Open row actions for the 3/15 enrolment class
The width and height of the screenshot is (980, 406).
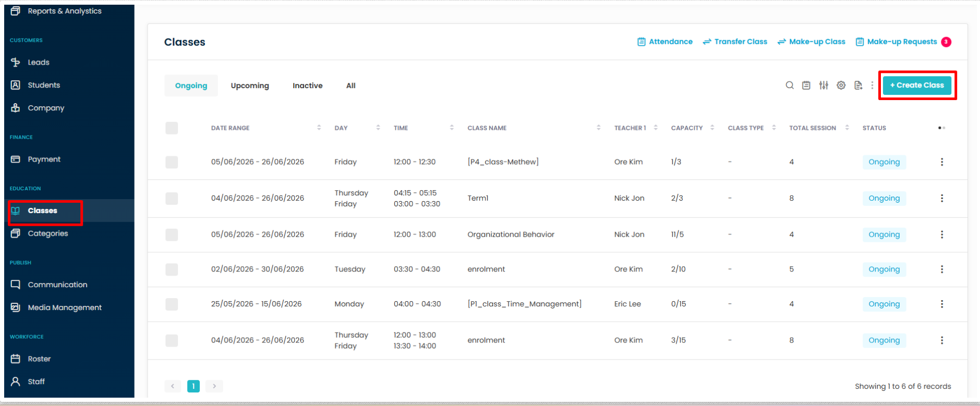(x=942, y=340)
